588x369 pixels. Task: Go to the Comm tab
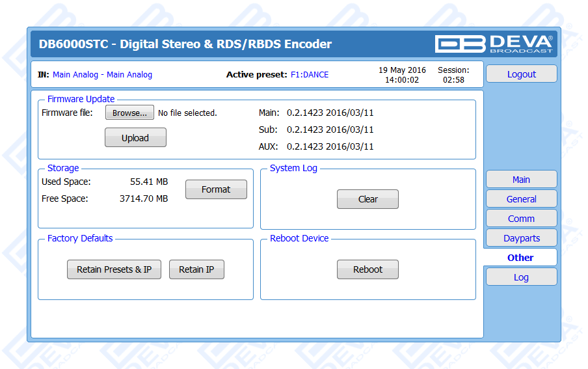521,219
